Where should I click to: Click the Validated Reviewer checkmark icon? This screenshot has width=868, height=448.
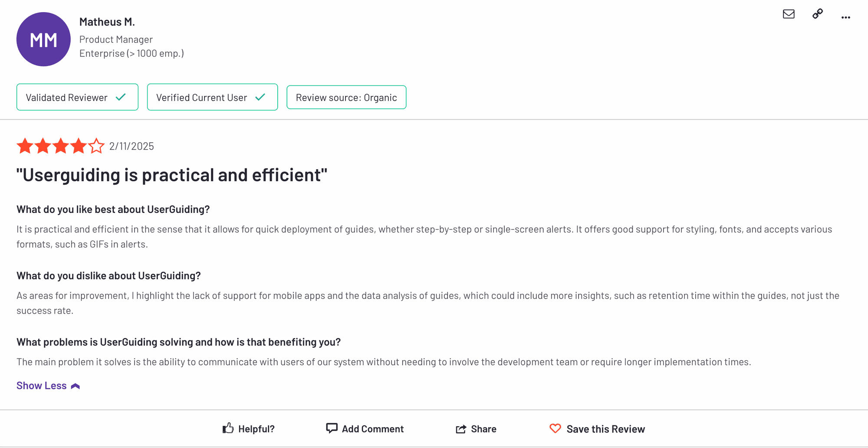coord(121,97)
